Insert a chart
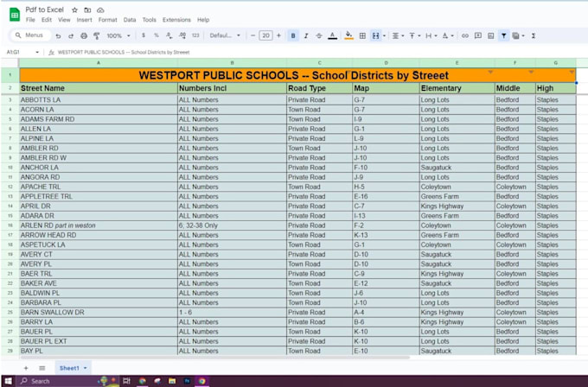The height and width of the screenshot is (387, 588). pos(490,36)
